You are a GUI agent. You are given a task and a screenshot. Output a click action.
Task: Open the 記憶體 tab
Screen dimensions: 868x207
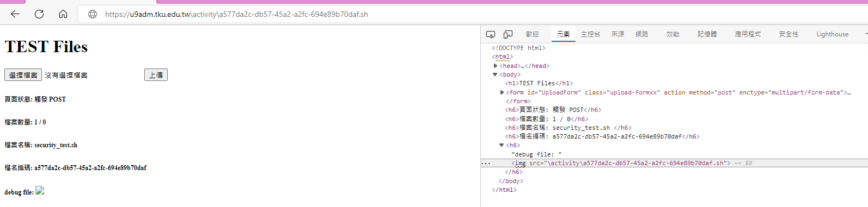707,34
